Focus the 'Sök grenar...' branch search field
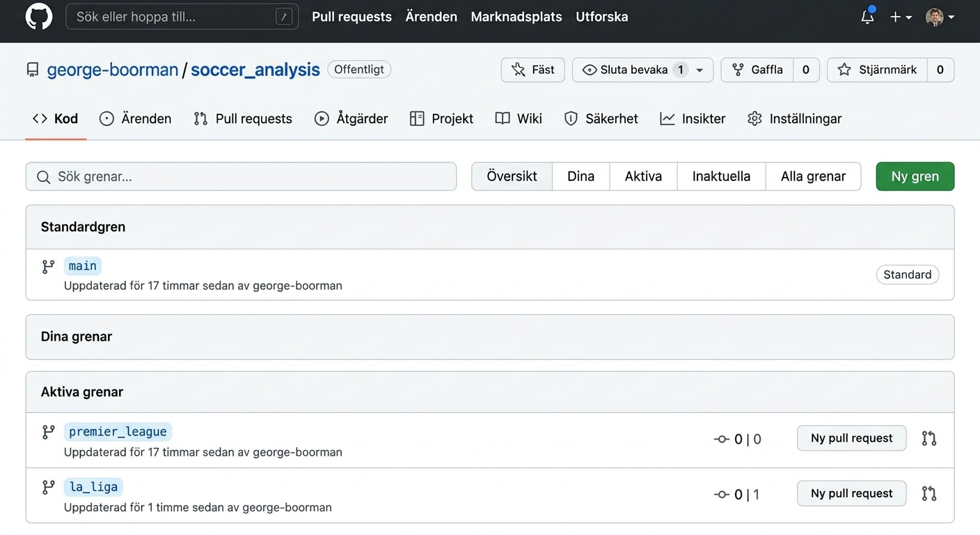Image resolution: width=980 pixels, height=535 pixels. tap(241, 176)
